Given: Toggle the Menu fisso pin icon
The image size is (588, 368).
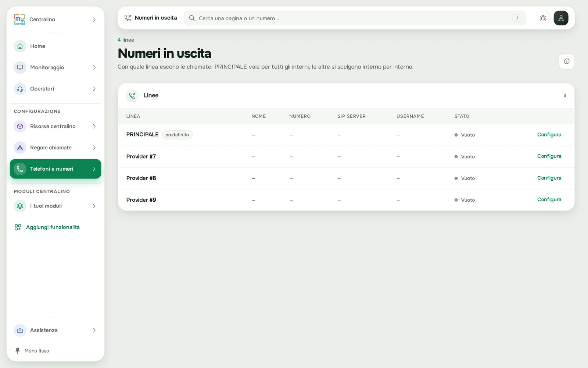Looking at the screenshot, I should pyautogui.click(x=17, y=351).
